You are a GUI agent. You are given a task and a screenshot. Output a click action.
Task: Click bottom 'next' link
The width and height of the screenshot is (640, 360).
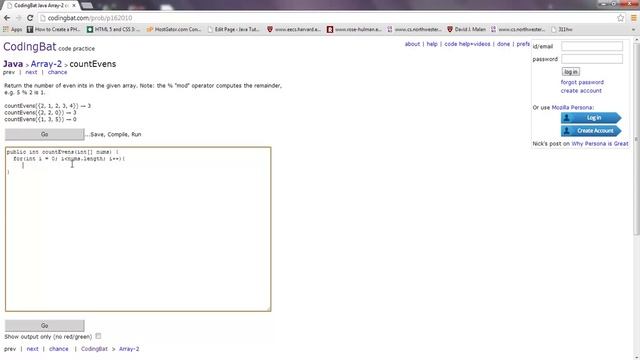point(32,349)
